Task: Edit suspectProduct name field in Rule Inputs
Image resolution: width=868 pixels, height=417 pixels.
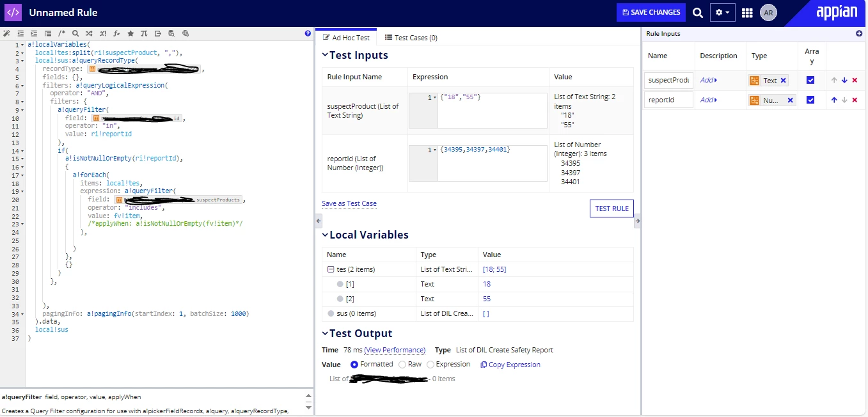Action: [x=668, y=81]
